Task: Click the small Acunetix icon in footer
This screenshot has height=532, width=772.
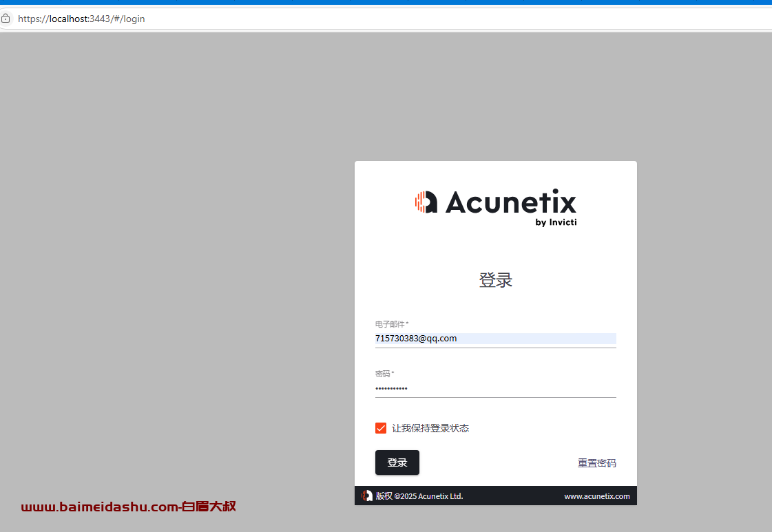Action: click(367, 496)
